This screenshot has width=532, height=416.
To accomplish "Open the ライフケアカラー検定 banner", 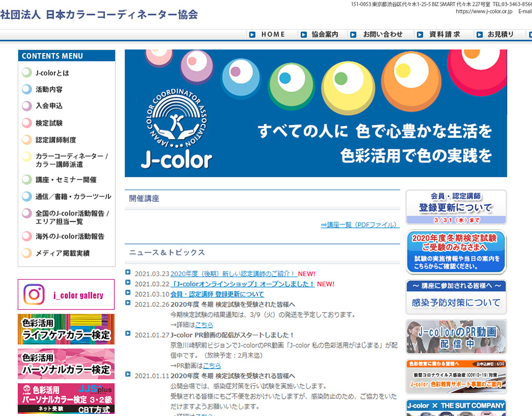I will click(x=66, y=329).
